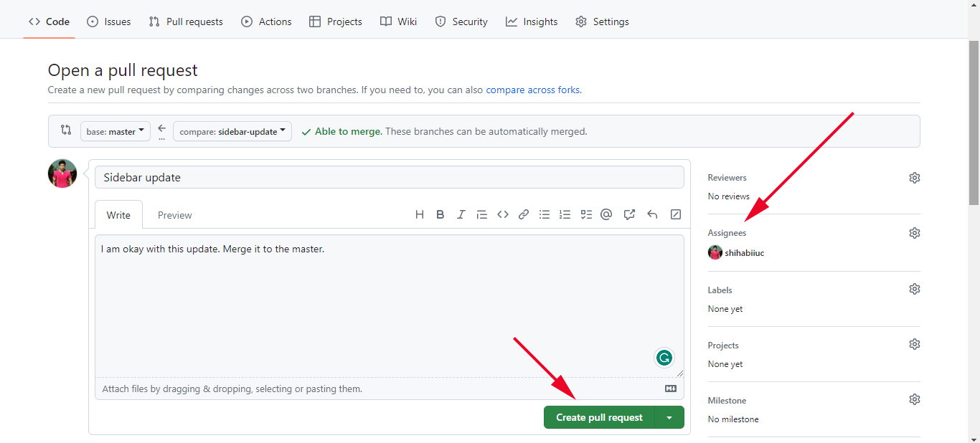Open the Actions tab in the repository
The height and width of the screenshot is (443, 980).
(266, 22)
